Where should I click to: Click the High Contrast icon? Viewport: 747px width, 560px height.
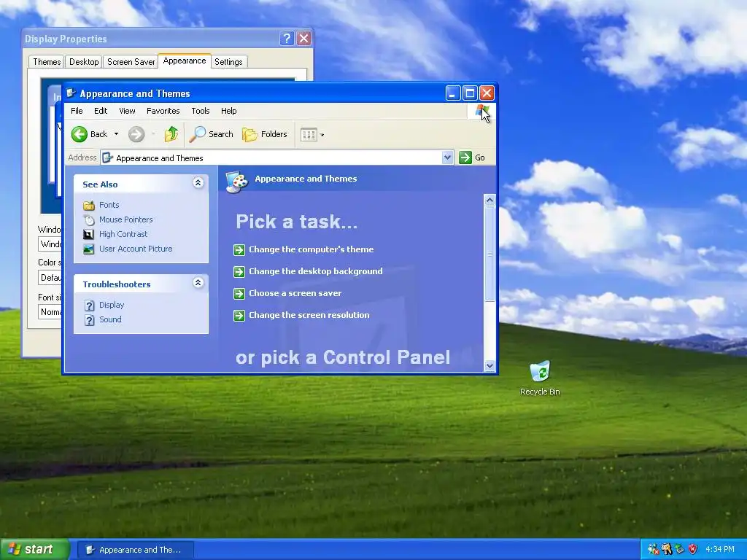(88, 234)
